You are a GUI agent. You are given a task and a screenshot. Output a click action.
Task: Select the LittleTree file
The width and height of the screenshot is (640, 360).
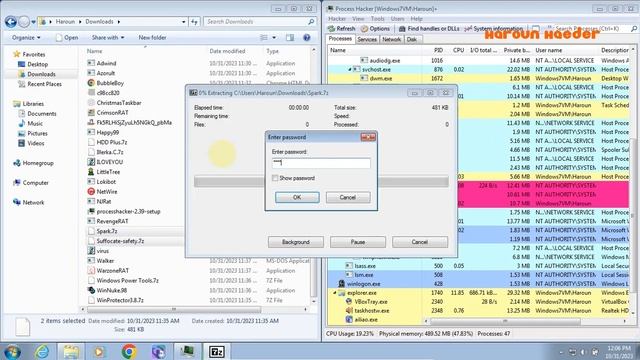tap(108, 172)
